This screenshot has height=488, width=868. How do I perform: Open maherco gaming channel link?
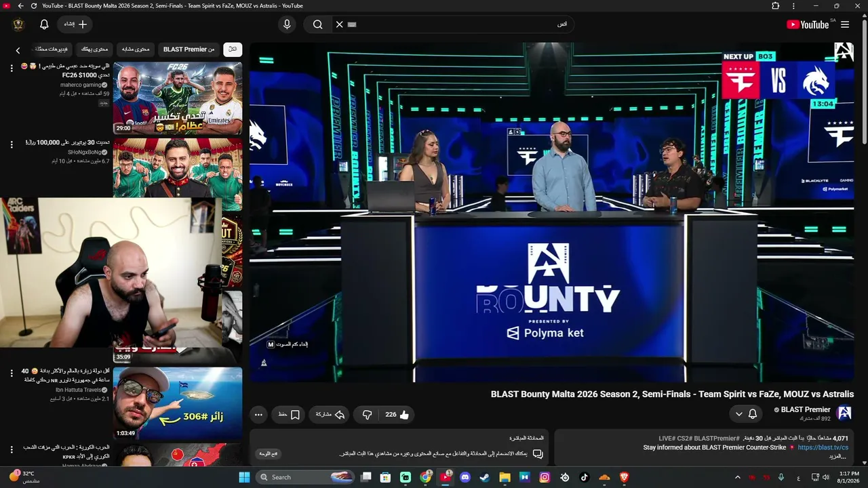81,85
